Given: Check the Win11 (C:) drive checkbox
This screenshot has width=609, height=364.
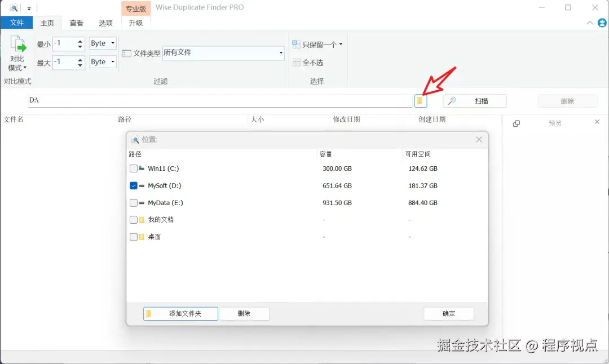Looking at the screenshot, I should click(x=134, y=168).
